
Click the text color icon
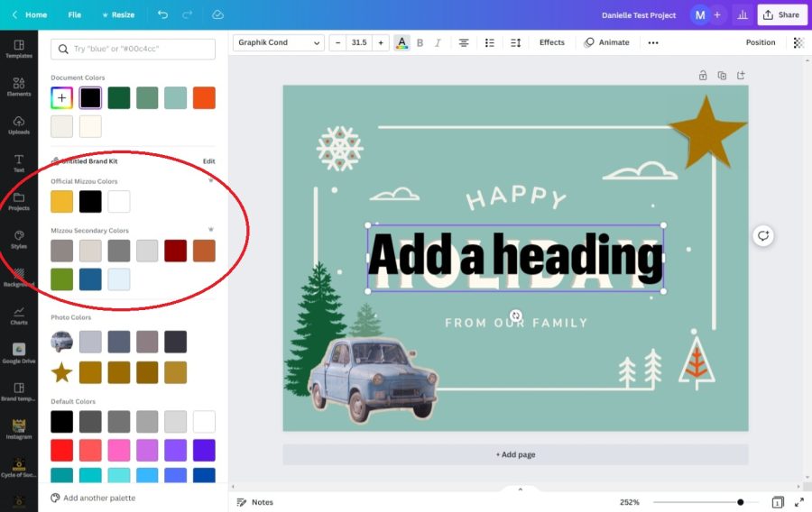[x=401, y=42]
